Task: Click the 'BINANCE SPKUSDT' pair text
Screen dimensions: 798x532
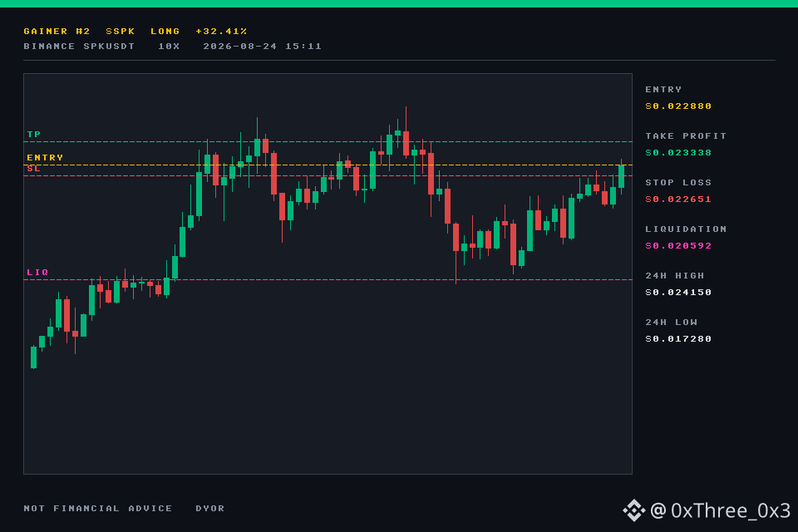Action: [79, 47]
